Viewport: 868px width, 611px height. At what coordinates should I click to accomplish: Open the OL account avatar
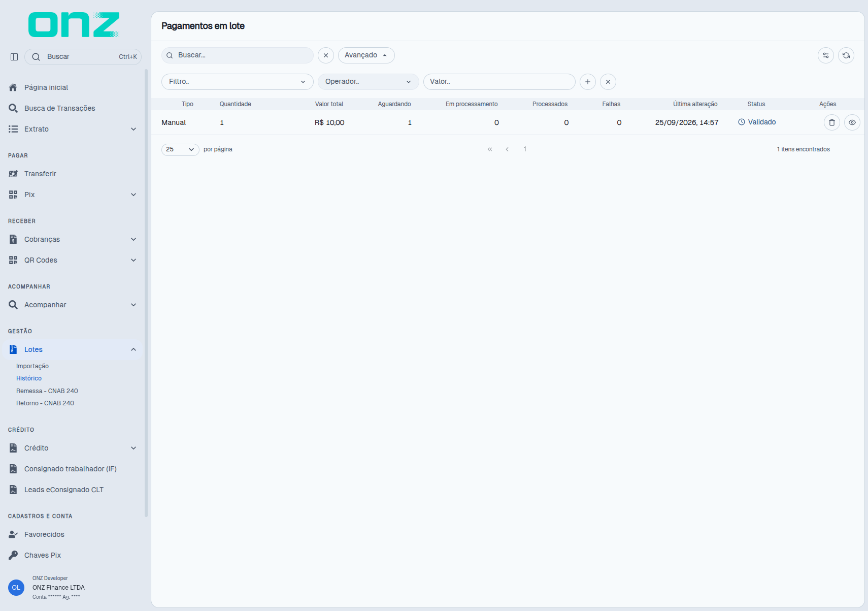(x=16, y=588)
